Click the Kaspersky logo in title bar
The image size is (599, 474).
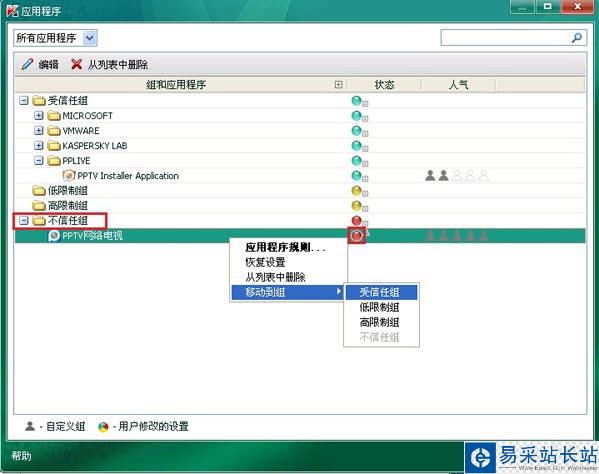point(12,11)
